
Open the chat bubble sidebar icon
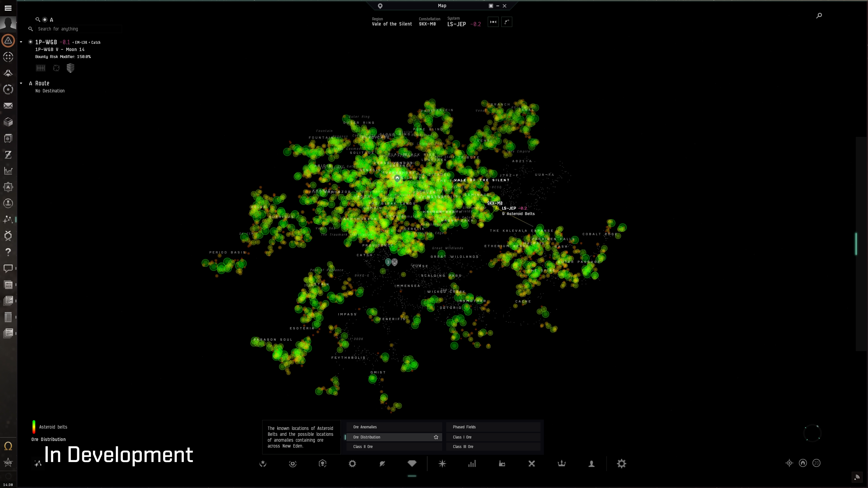pos(8,268)
